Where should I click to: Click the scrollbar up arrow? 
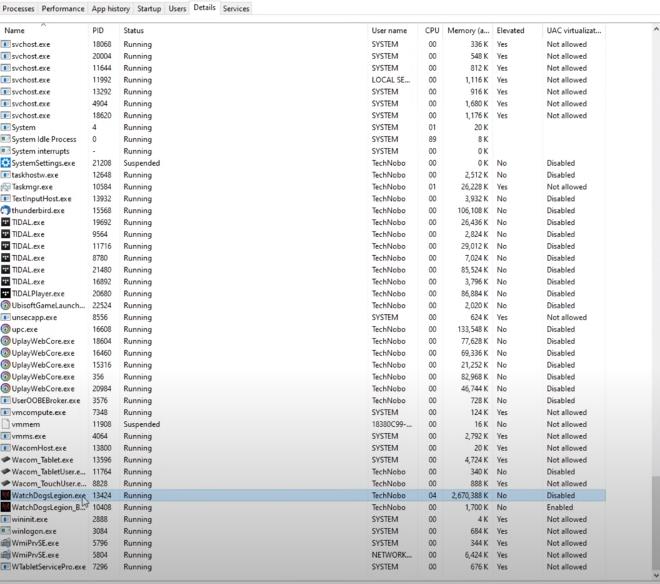(x=656, y=29)
